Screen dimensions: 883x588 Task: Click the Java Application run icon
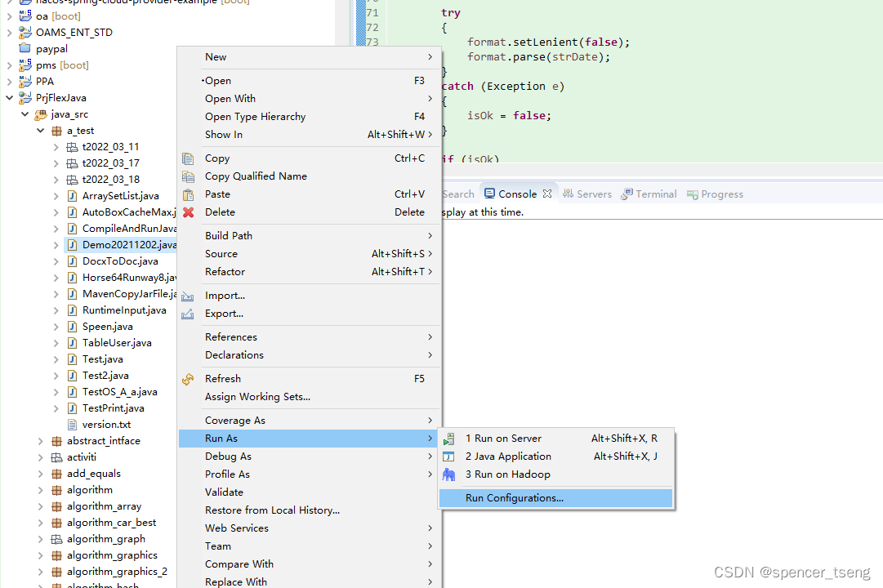pos(448,456)
